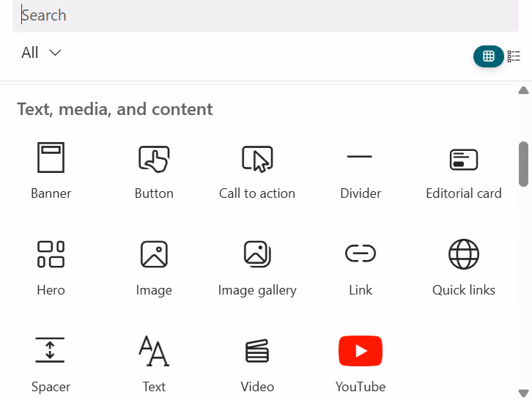Choose the Quick links globe icon
This screenshot has height=400, width=532.
pyautogui.click(x=463, y=254)
